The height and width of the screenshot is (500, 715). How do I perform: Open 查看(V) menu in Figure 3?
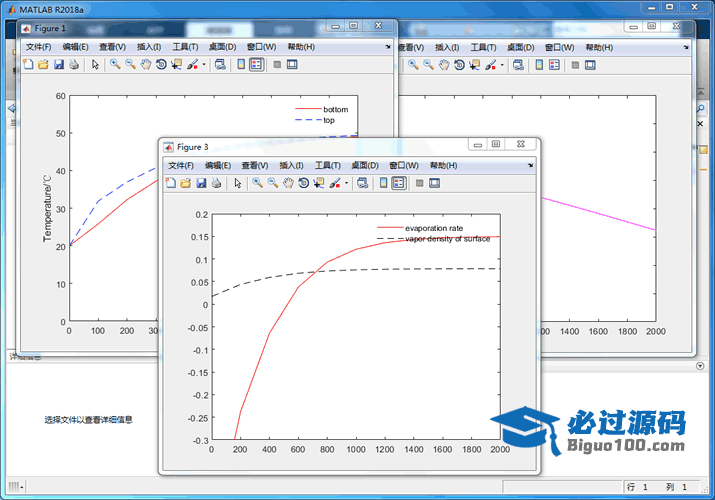coord(254,165)
